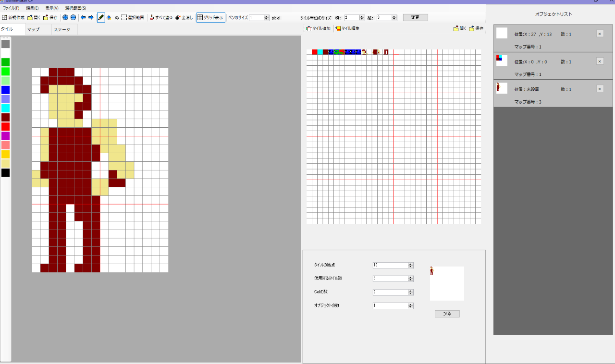Image resolution: width=615 pixels, height=364 pixels.
Task: Open the ファイル(F) menu
Action: pos(11,8)
